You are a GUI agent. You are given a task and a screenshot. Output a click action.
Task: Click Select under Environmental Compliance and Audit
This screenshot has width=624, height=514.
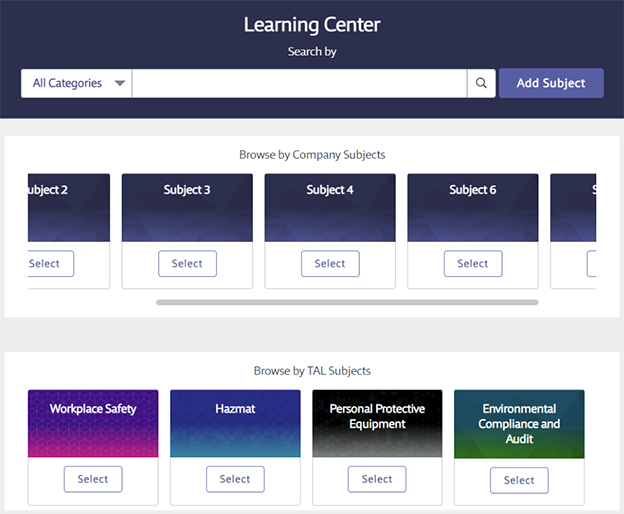[519, 480]
